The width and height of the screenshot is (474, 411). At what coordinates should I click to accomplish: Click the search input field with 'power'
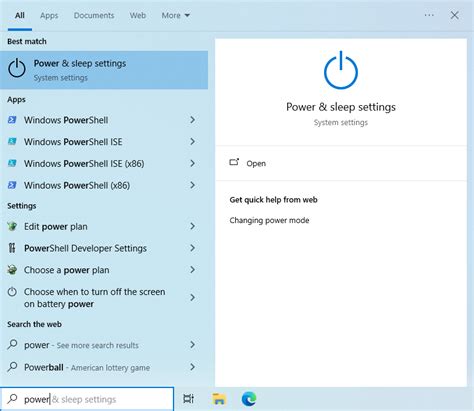pyautogui.click(x=87, y=399)
